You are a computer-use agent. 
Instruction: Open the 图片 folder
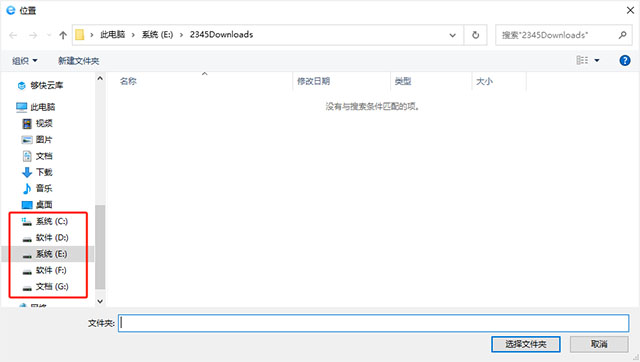[38, 140]
